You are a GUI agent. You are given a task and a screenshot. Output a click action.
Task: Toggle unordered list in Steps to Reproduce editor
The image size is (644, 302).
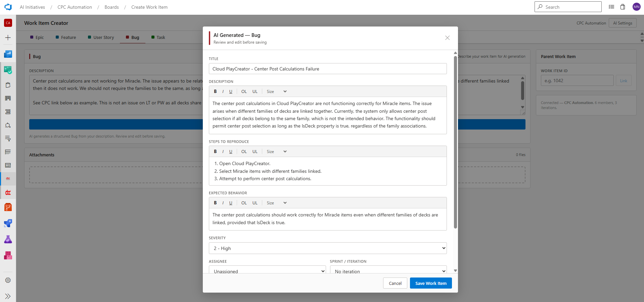click(255, 152)
